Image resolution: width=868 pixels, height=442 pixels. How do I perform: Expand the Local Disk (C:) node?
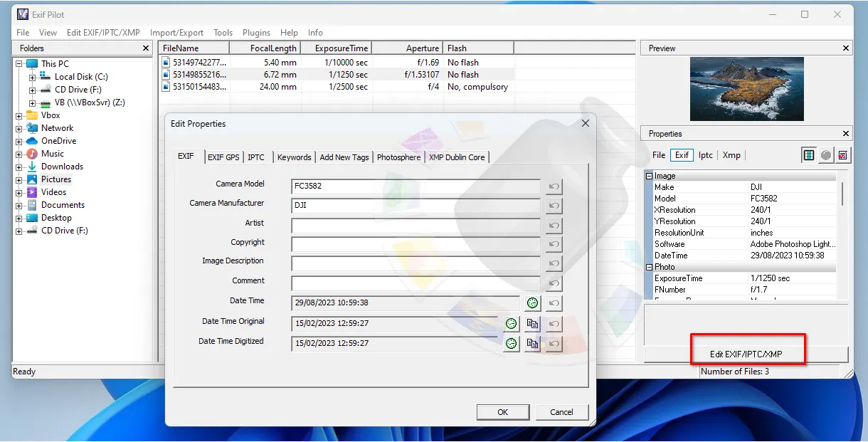click(32, 77)
